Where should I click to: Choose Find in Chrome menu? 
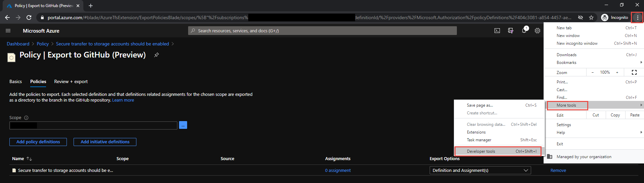[x=594, y=98]
